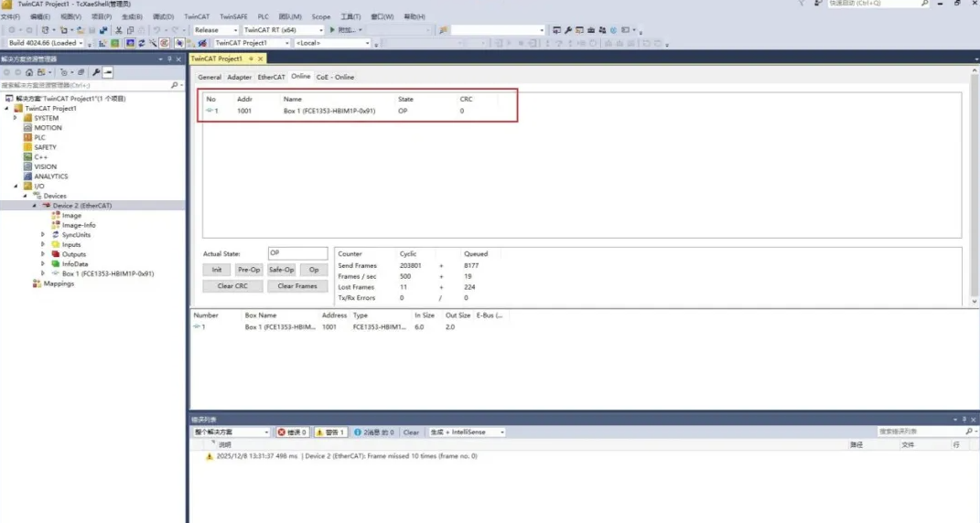Click the Copy icon in the toolbar
Image resolution: width=980 pixels, height=523 pixels.
[130, 30]
